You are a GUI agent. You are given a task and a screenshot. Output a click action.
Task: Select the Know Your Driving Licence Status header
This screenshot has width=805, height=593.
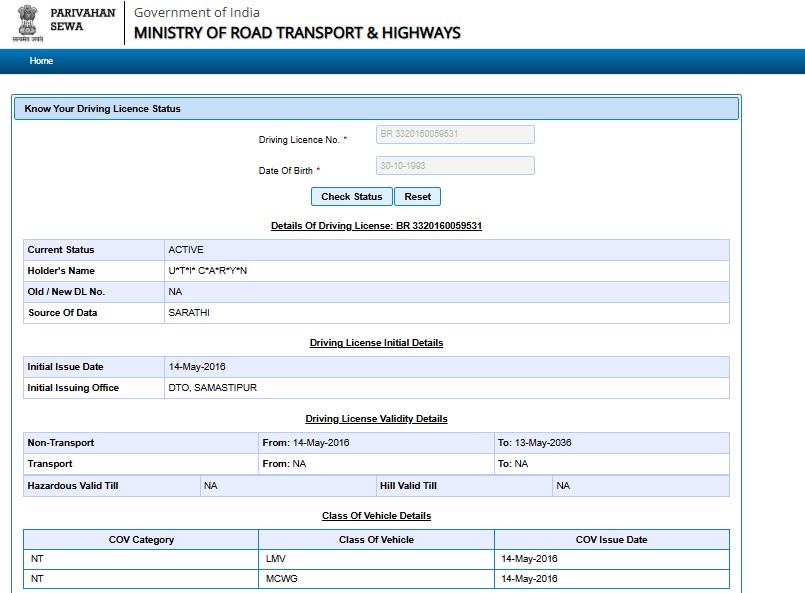[x=102, y=108]
